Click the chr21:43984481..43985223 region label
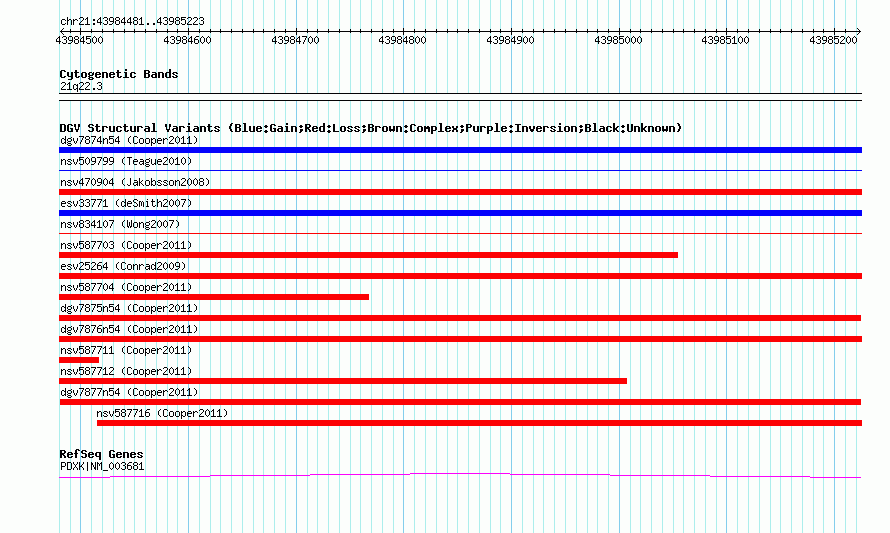The height and width of the screenshot is (533, 890). [132, 21]
